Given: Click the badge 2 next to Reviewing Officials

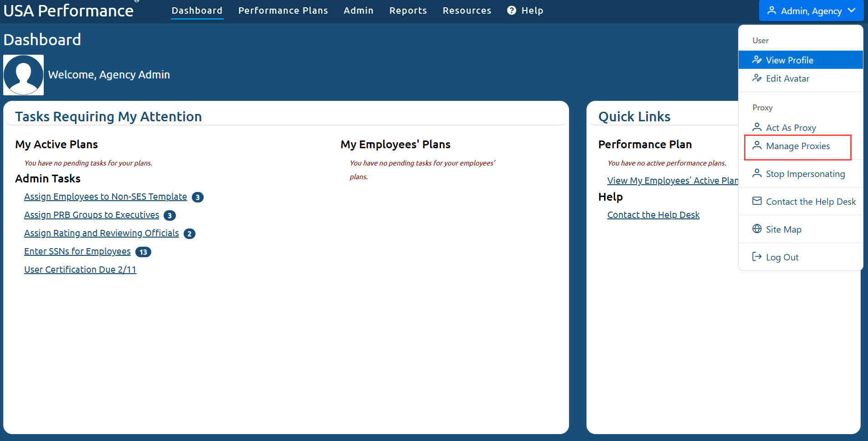Looking at the screenshot, I should click(x=190, y=233).
